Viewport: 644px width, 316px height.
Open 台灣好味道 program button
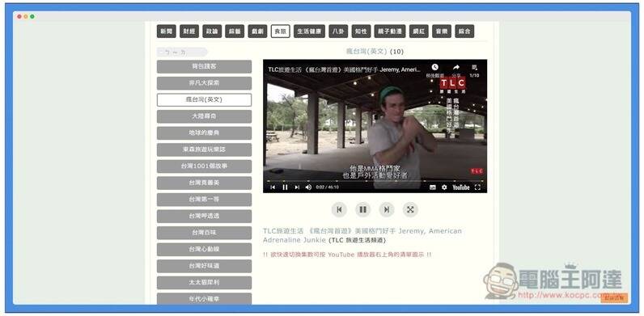204,266
